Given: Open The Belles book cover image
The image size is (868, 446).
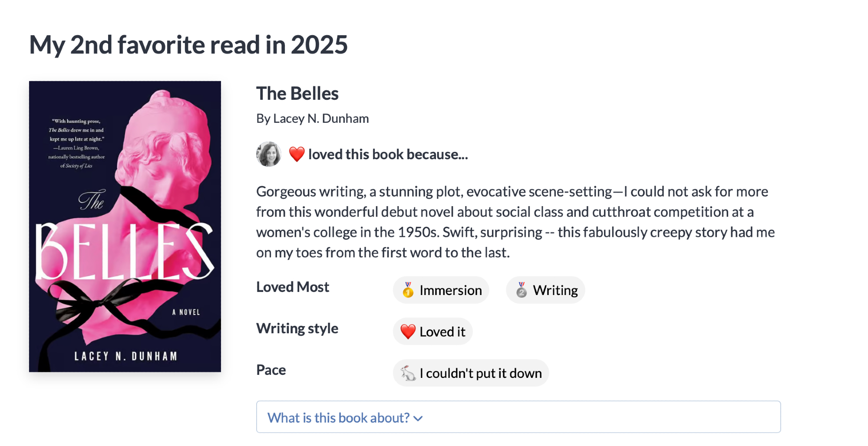Looking at the screenshot, I should (x=125, y=226).
